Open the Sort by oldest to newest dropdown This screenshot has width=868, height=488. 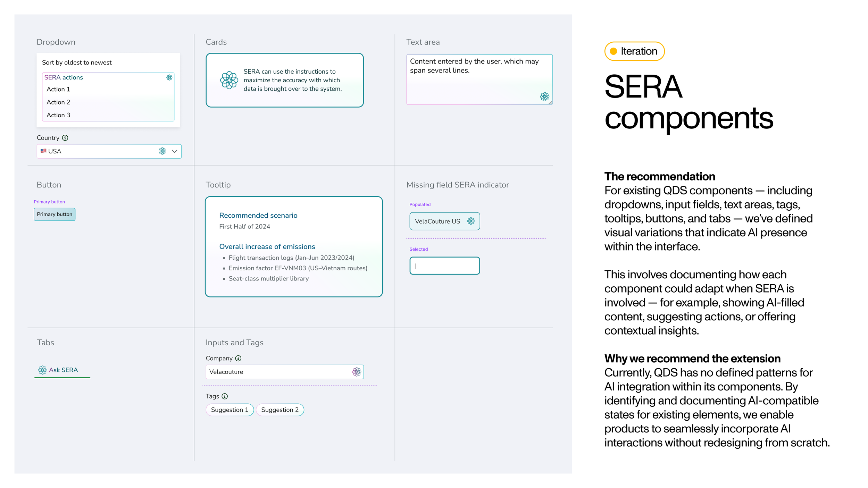click(x=77, y=62)
